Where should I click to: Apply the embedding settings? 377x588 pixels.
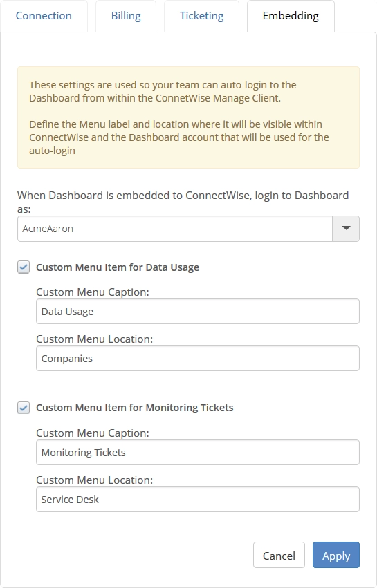coord(336,555)
